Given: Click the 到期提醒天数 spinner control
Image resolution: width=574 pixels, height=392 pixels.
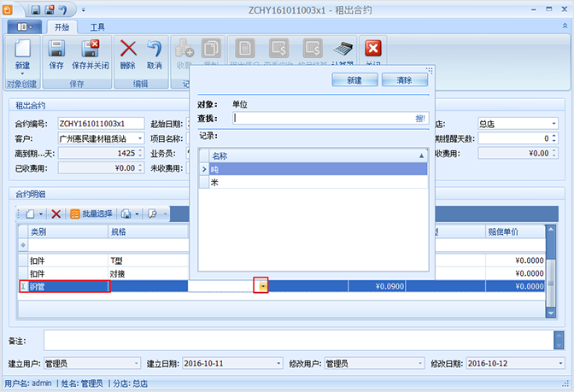Looking at the screenshot, I should tap(553, 138).
